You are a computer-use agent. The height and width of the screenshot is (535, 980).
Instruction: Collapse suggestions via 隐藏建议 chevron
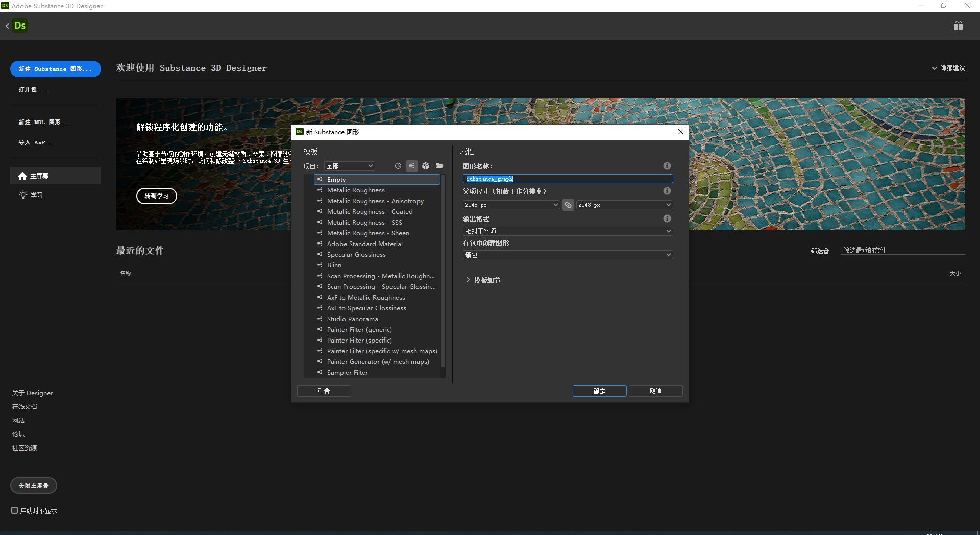click(935, 68)
